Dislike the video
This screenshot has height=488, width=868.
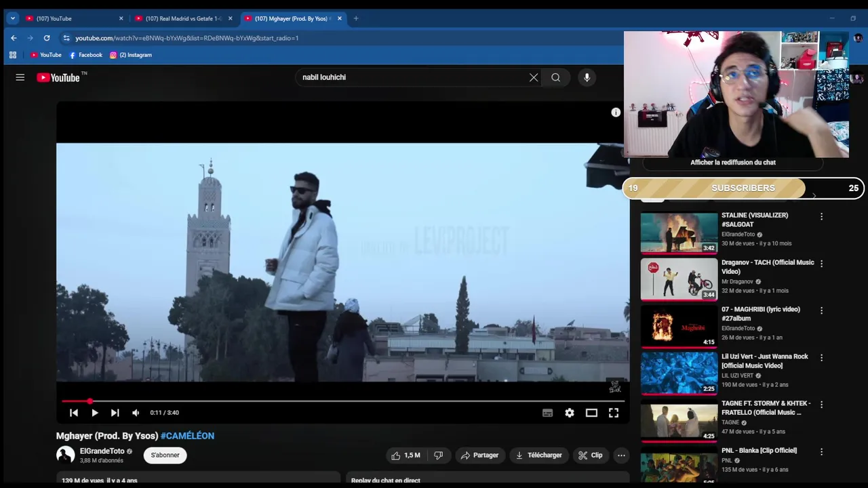click(438, 455)
